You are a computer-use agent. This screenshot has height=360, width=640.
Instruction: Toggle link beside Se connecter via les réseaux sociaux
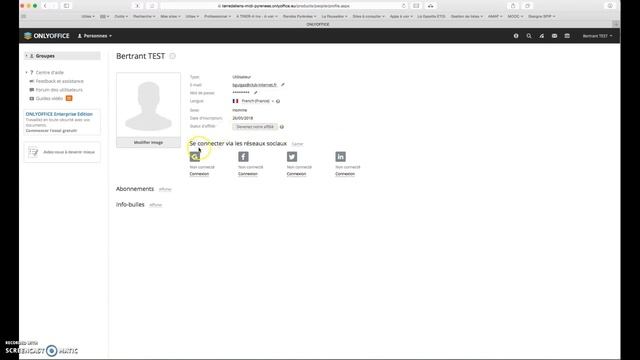pyautogui.click(x=298, y=144)
